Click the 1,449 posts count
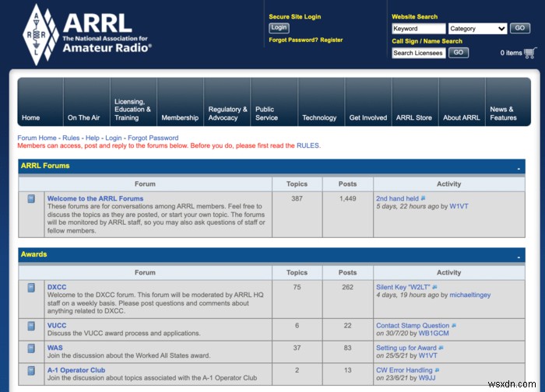 tap(347, 198)
